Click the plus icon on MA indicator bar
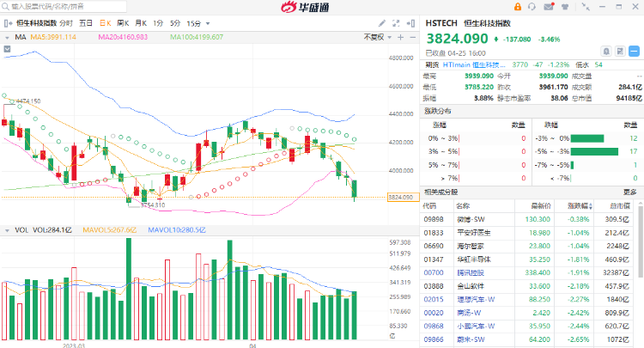The height and width of the screenshot is (348, 644). tap(399, 38)
